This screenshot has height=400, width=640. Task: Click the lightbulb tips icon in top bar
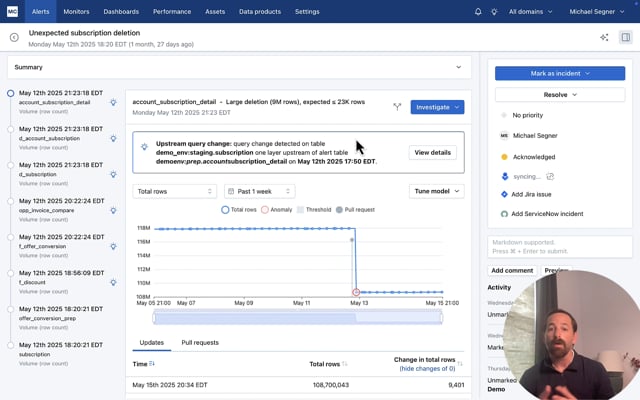point(494,12)
